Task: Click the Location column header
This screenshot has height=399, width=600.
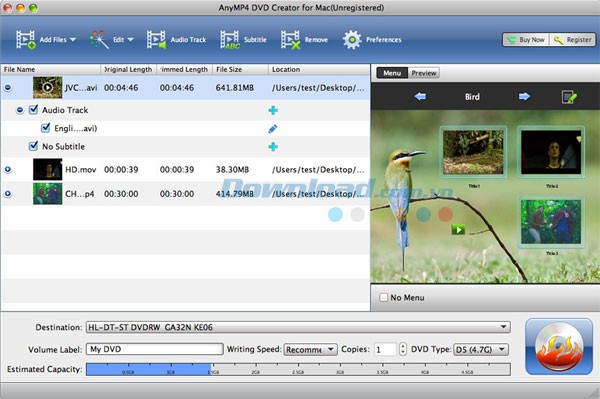Action: 319,69
